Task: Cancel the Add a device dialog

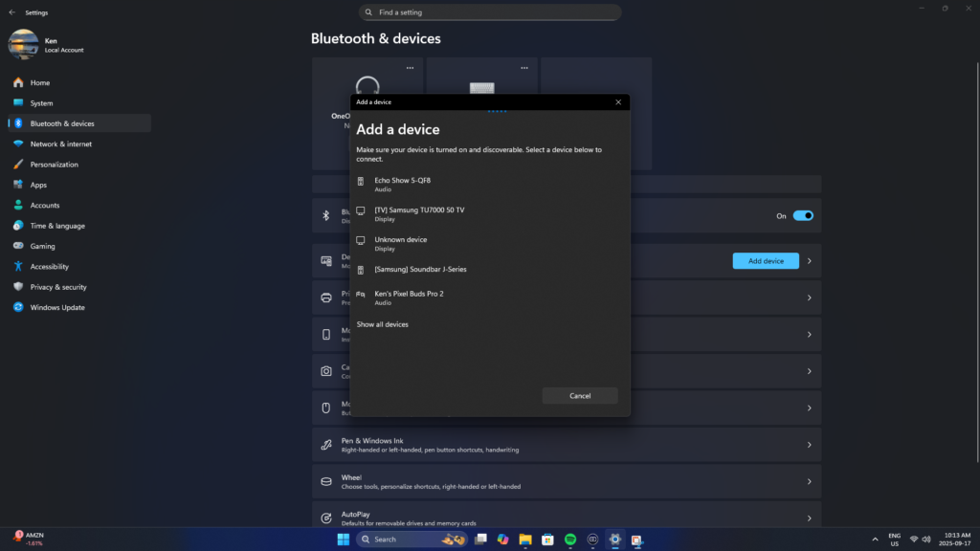Action: click(x=579, y=396)
